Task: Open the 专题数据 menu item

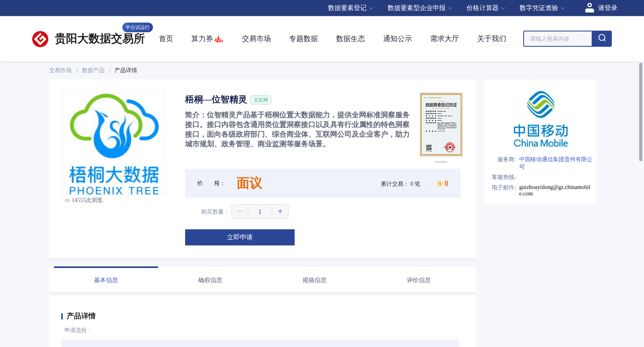Action: coord(303,39)
